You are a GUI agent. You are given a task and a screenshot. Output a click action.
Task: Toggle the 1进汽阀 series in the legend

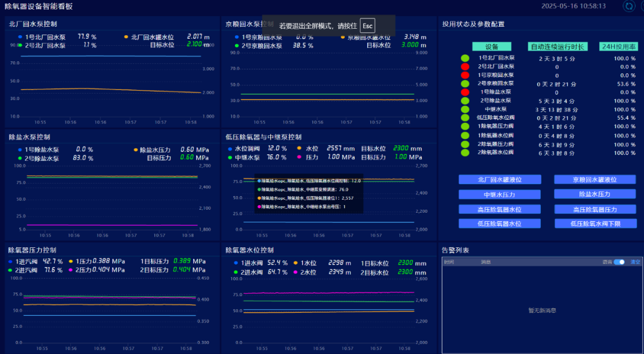click(23, 262)
